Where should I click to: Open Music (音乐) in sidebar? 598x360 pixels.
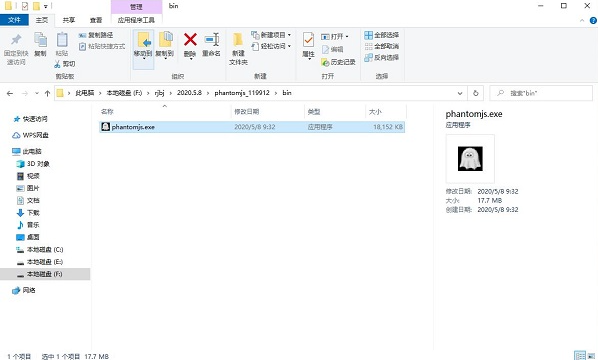click(x=28, y=225)
